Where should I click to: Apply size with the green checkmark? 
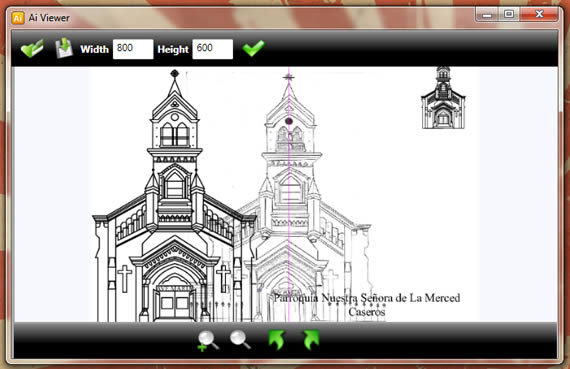253,48
